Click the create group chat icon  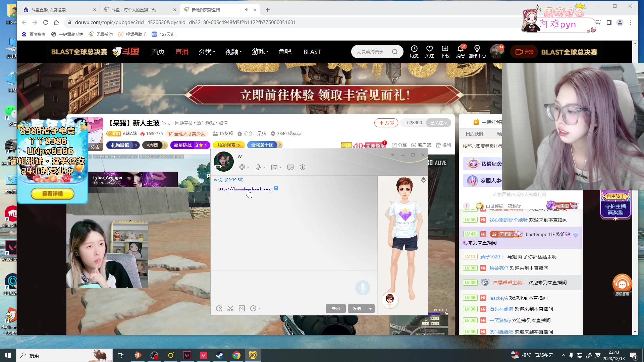coord(290,167)
